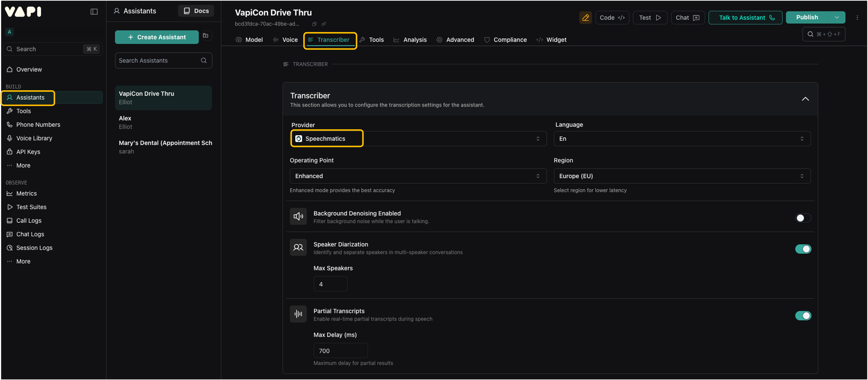Click the magnifier icon in Search Assistants

[x=203, y=61]
